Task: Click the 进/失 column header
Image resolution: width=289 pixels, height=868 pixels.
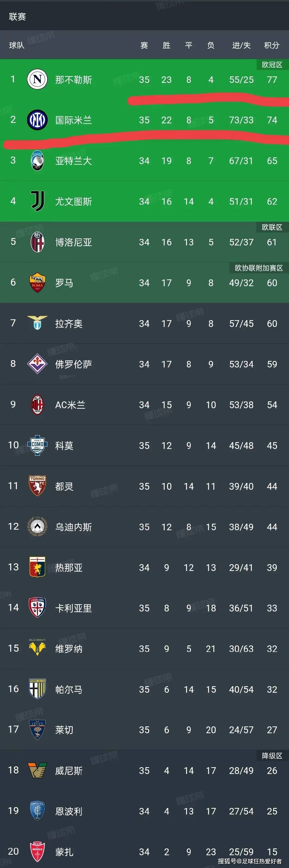Action: [241, 45]
